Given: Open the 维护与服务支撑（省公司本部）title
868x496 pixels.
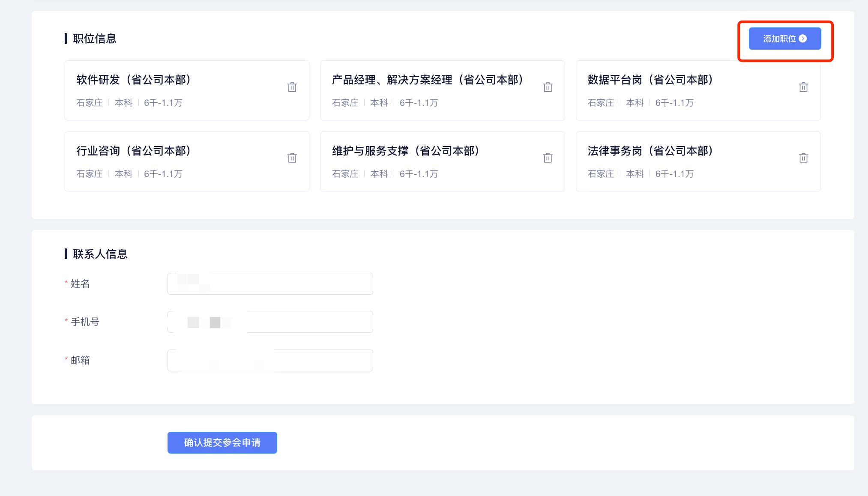Looking at the screenshot, I should click(406, 151).
